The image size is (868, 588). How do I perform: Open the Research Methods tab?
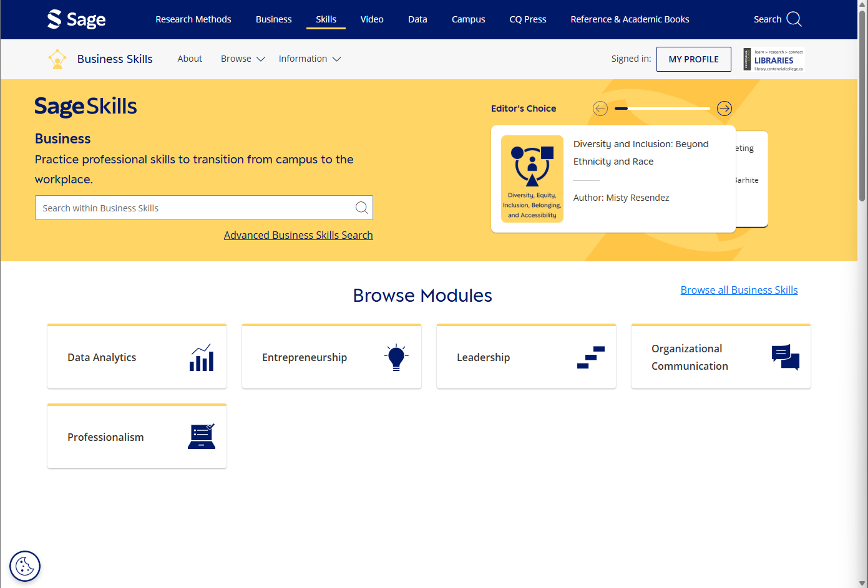click(x=193, y=19)
